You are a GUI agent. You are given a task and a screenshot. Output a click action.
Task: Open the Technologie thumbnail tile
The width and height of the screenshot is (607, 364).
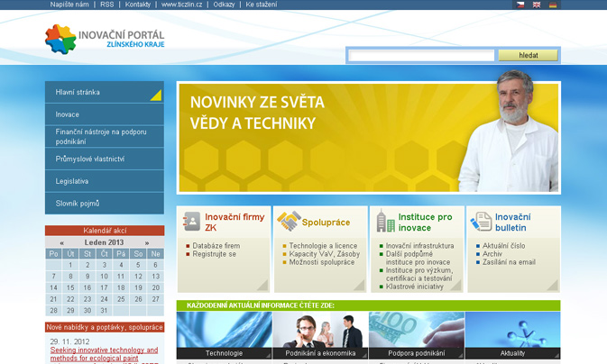[224, 335]
